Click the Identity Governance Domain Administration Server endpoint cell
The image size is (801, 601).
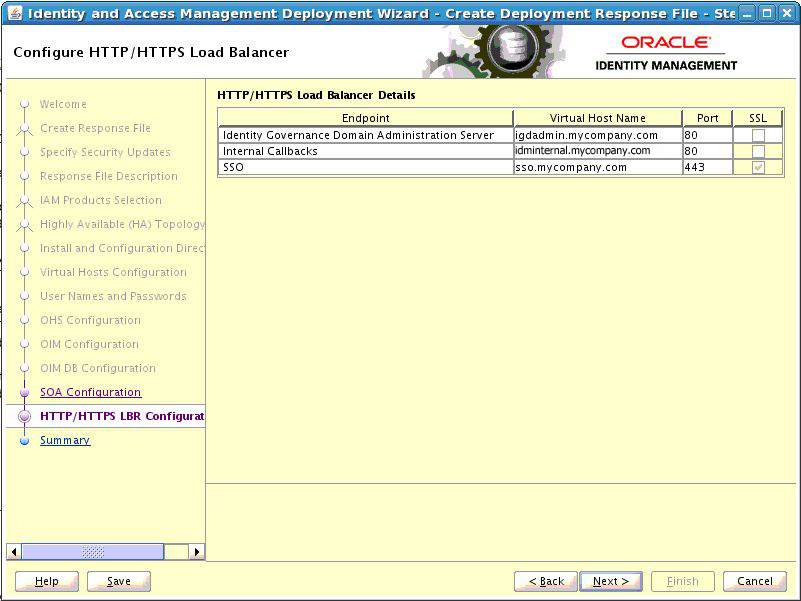[366, 135]
